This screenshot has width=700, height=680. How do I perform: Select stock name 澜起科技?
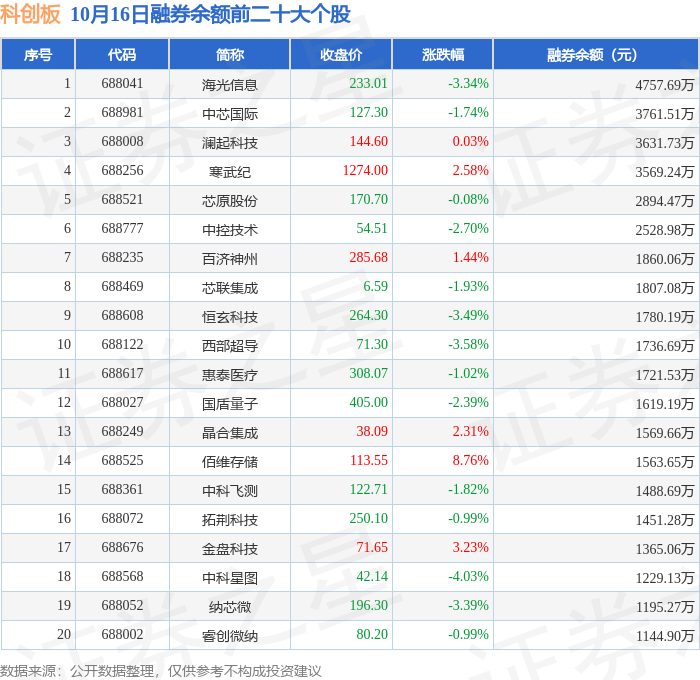tap(229, 142)
